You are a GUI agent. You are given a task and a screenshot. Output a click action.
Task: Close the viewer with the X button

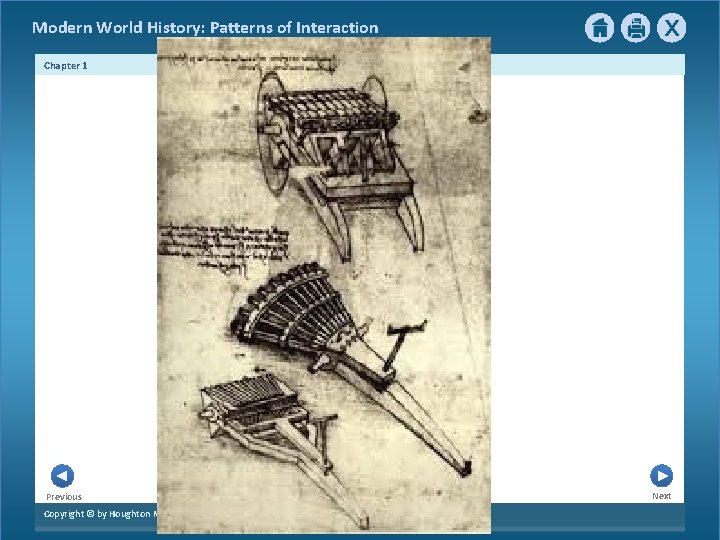671,28
